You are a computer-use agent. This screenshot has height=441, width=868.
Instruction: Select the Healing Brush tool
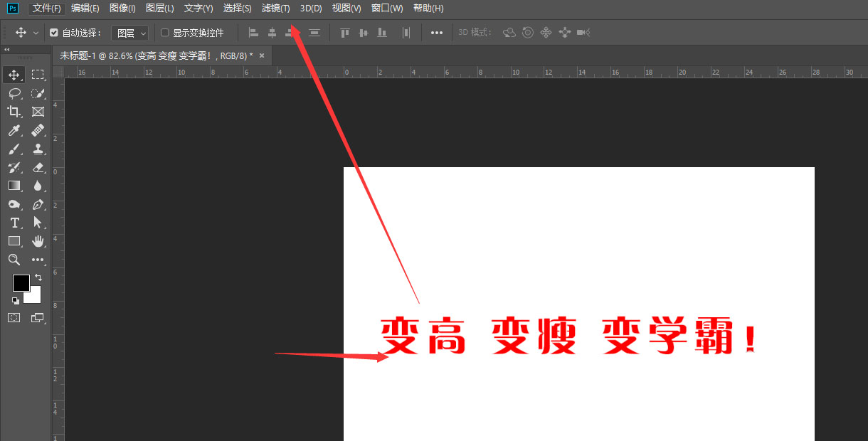tap(38, 130)
